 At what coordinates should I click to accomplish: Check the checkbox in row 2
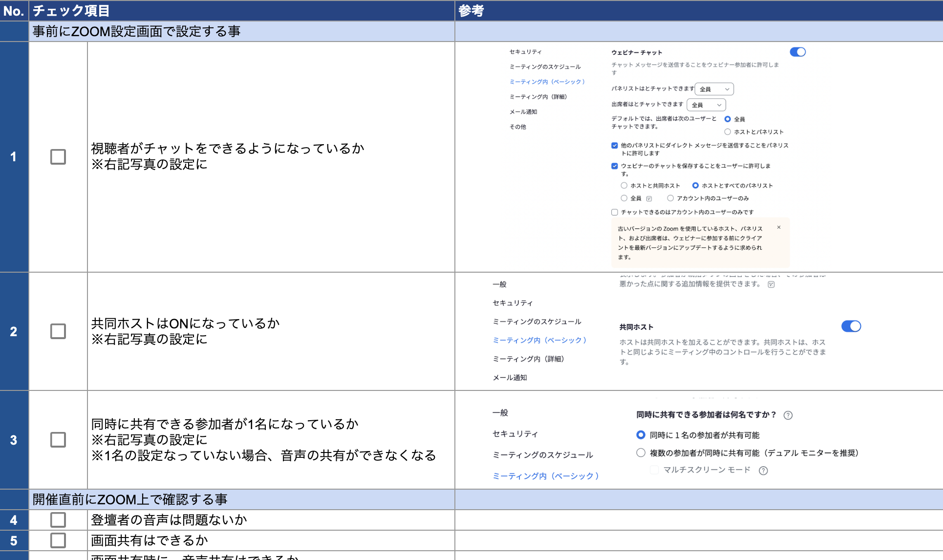point(58,331)
